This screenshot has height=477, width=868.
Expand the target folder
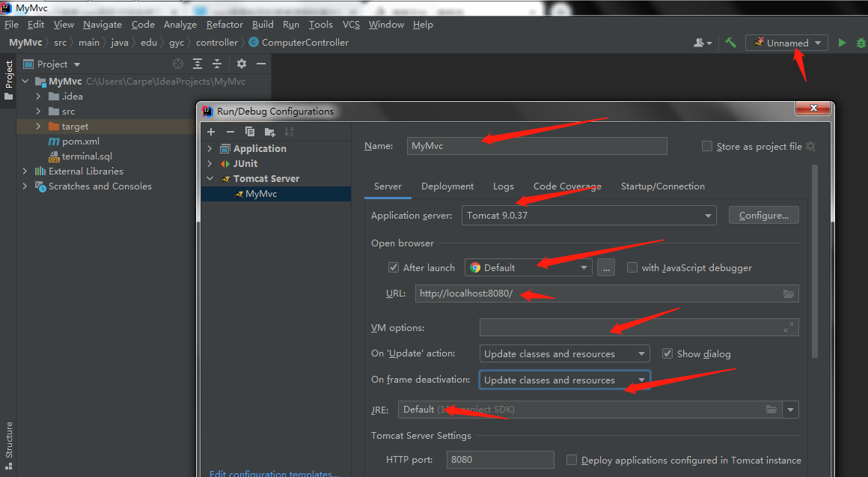38,126
